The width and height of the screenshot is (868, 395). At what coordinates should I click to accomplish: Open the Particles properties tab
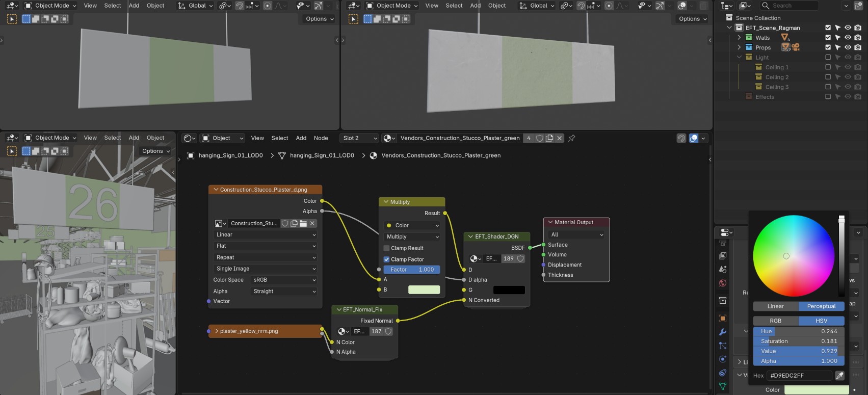(723, 346)
